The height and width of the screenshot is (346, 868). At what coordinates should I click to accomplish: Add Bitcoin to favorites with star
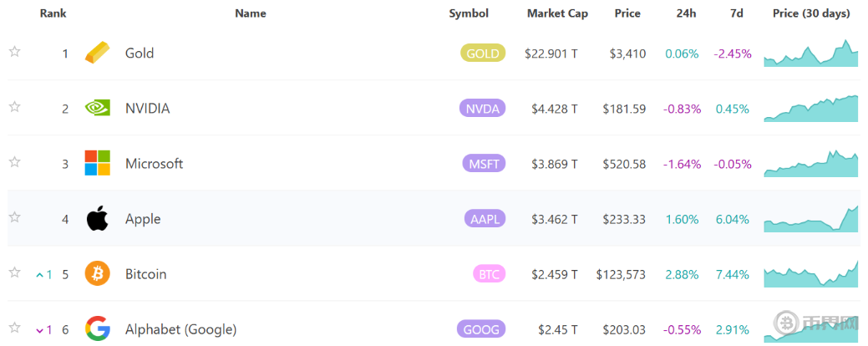pos(14,272)
